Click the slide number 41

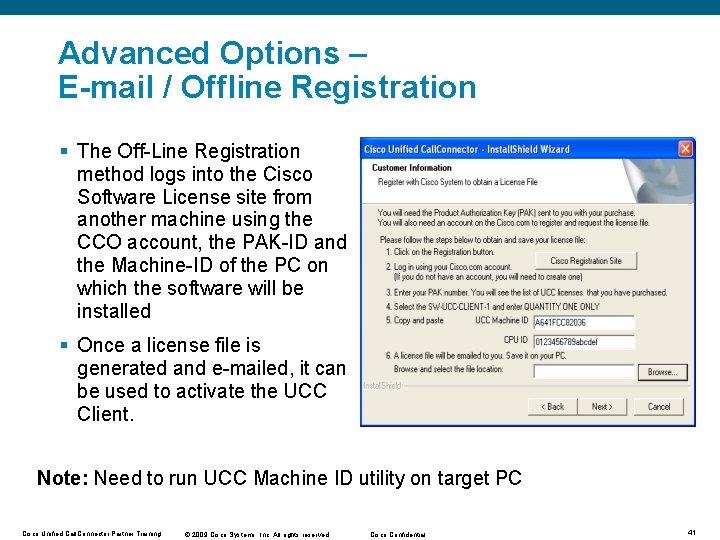692,533
